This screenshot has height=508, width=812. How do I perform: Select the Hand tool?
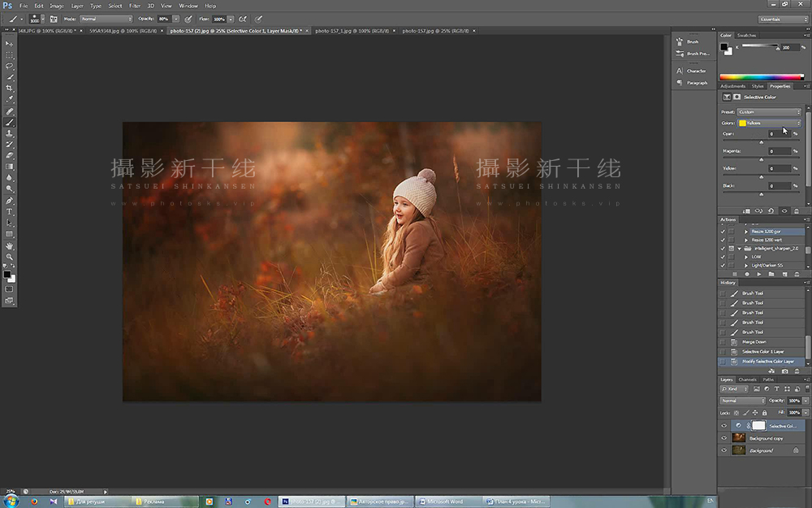tap(9, 245)
